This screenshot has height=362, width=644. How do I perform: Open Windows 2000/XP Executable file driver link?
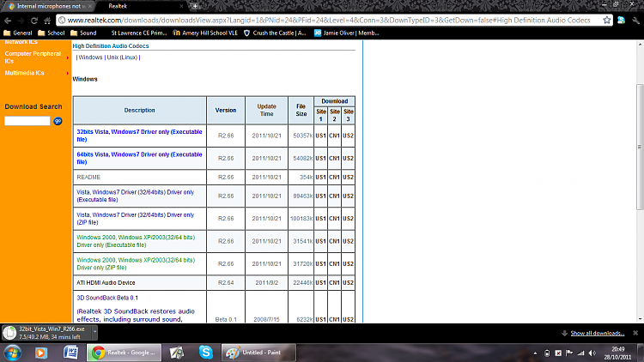pyautogui.click(x=136, y=241)
